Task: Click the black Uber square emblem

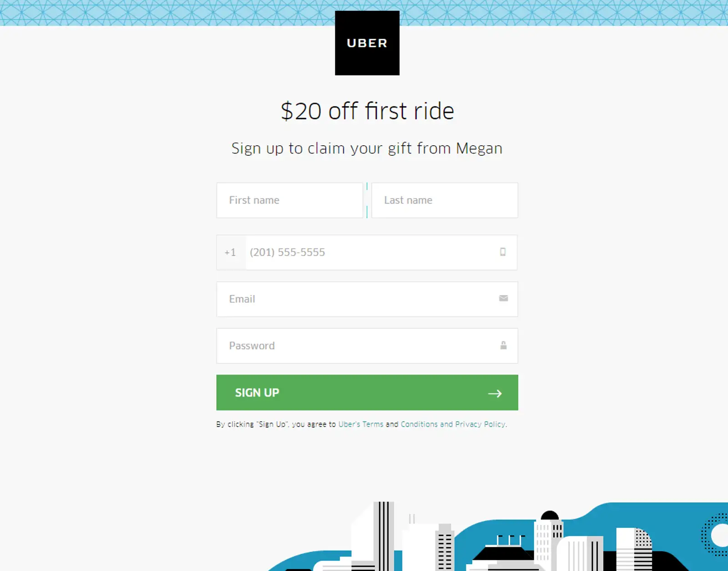Action: click(x=367, y=43)
